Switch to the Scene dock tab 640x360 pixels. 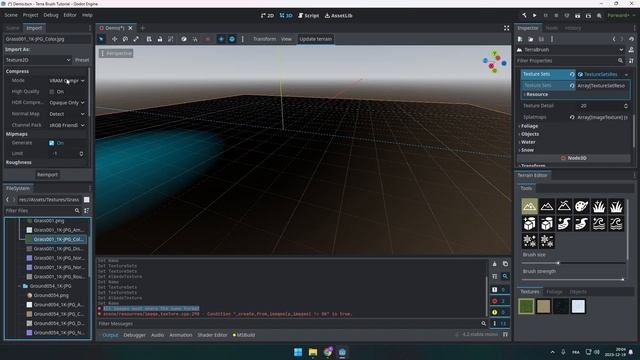13,28
